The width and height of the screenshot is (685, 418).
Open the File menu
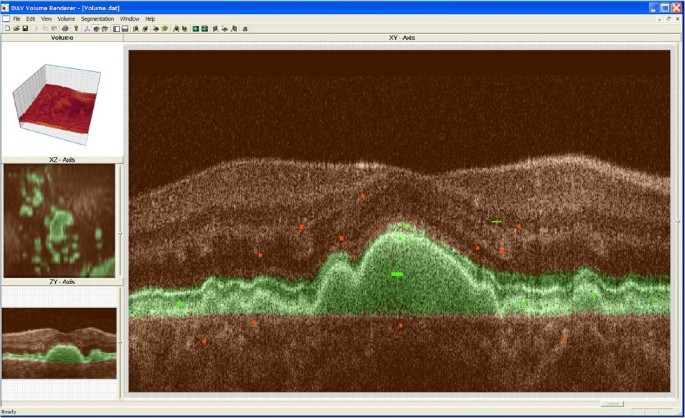pos(17,18)
